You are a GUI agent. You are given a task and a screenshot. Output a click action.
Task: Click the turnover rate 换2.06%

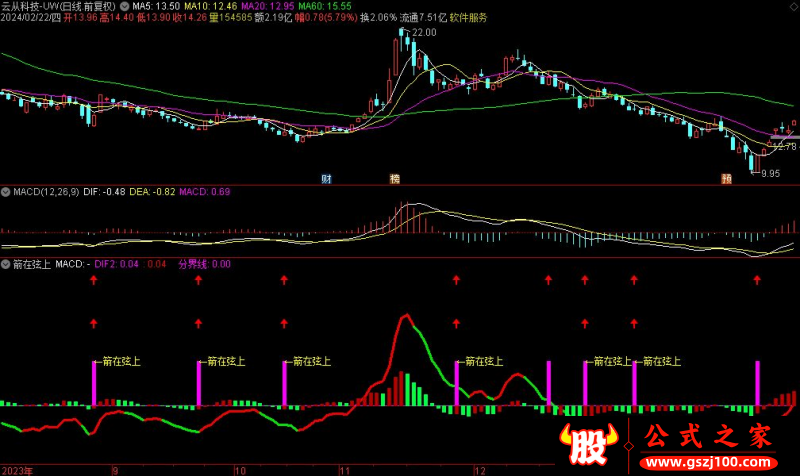click(x=379, y=17)
